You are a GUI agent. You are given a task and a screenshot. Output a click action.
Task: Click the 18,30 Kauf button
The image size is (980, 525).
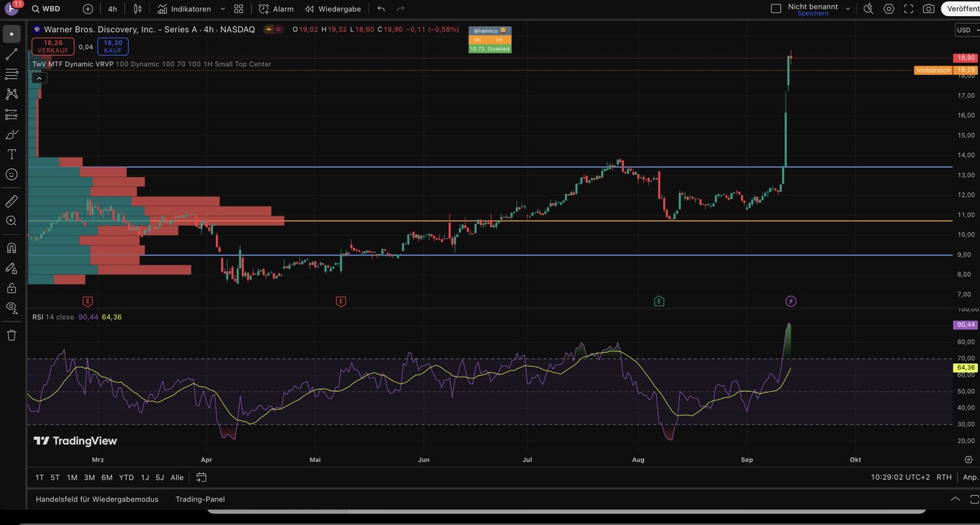113,47
